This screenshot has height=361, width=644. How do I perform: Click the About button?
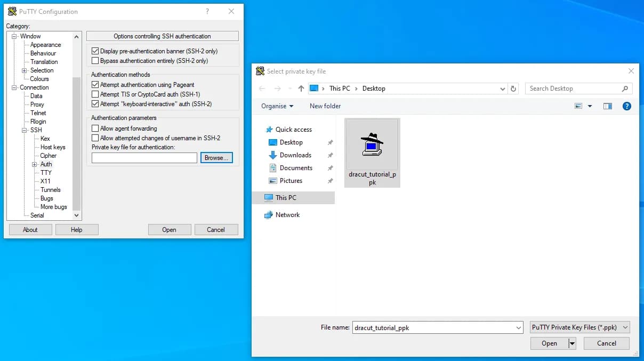(x=30, y=230)
